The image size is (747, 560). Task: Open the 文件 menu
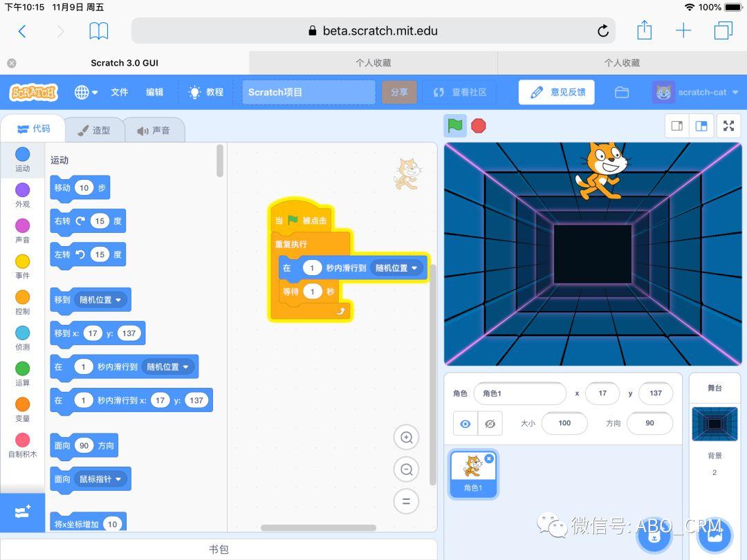[119, 92]
